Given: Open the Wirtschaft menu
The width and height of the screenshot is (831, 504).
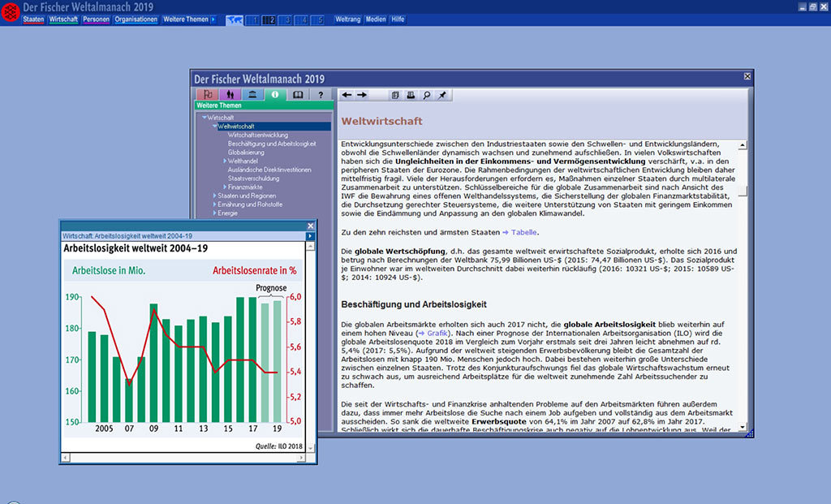Looking at the screenshot, I should pyautogui.click(x=63, y=19).
